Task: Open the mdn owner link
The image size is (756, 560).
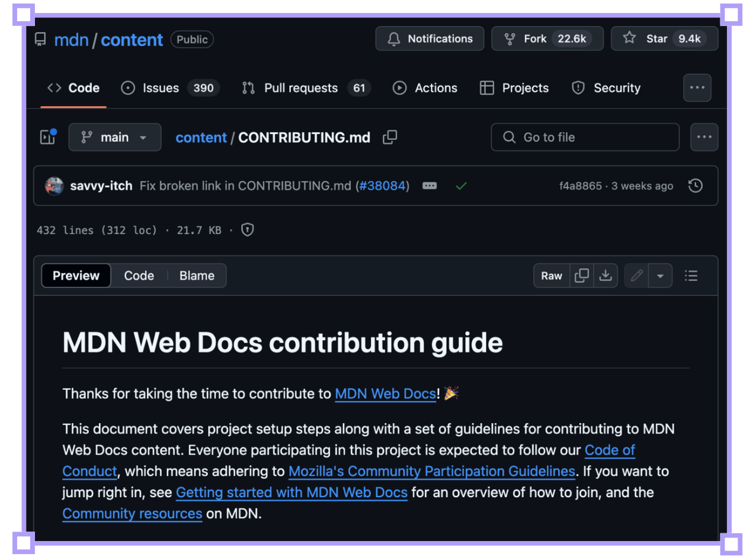Action: (71, 40)
